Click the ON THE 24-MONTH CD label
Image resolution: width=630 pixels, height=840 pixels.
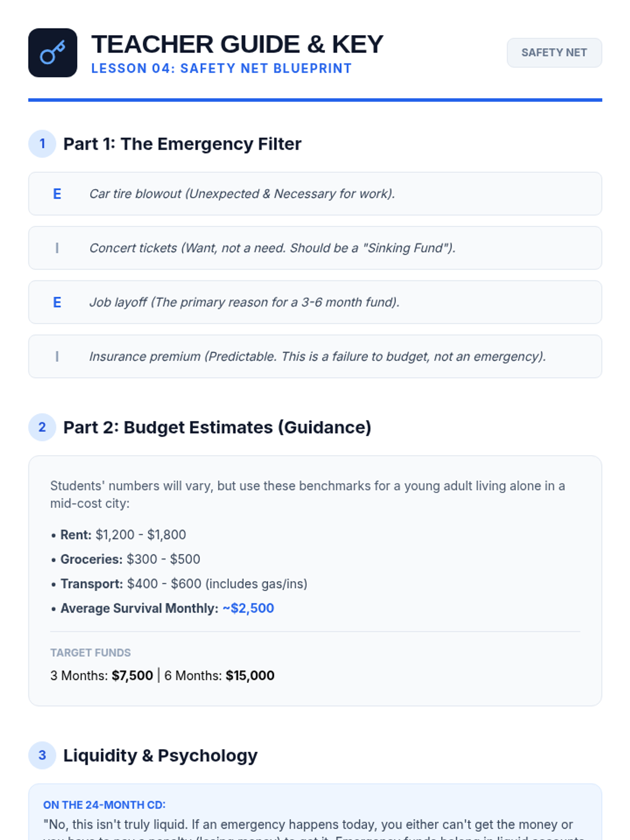click(x=104, y=805)
